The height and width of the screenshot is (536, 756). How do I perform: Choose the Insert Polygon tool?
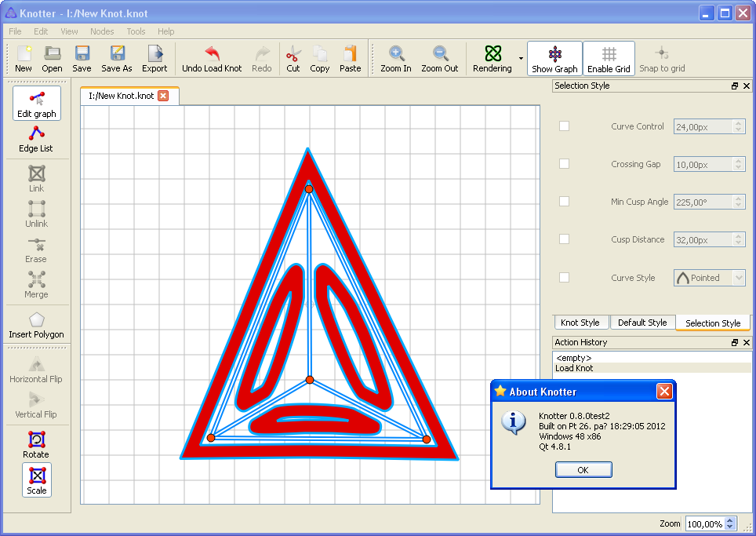click(x=37, y=326)
